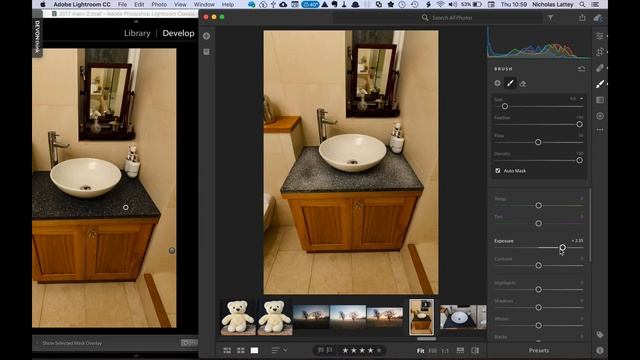Open the three-dots more options icon
The height and width of the screenshot is (360, 640).
tap(600, 130)
